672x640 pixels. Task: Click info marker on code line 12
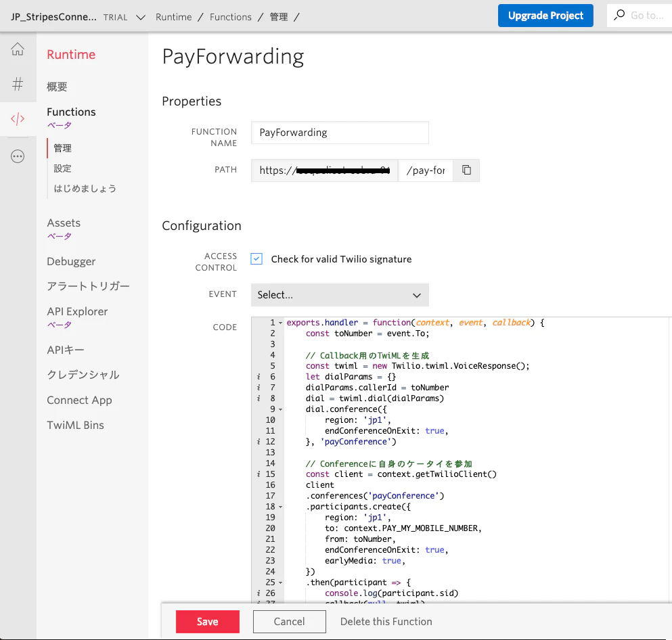[259, 442]
